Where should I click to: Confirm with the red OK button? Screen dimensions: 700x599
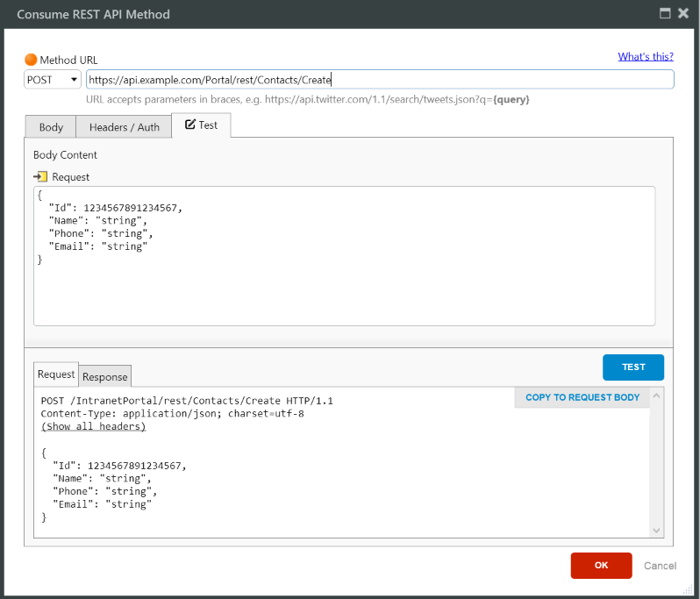(x=601, y=566)
